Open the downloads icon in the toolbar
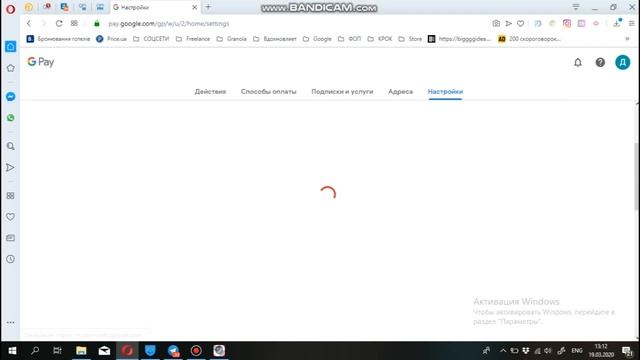The height and width of the screenshot is (360, 640). (x=617, y=24)
